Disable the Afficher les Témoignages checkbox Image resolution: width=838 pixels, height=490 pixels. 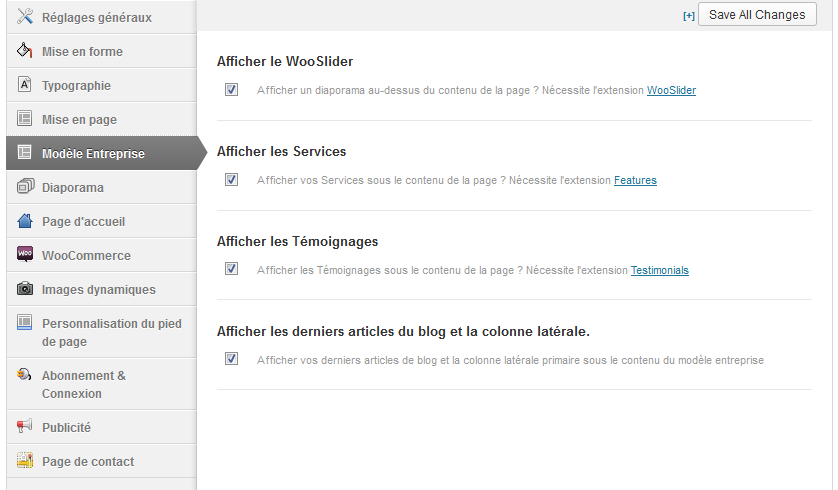[232, 269]
